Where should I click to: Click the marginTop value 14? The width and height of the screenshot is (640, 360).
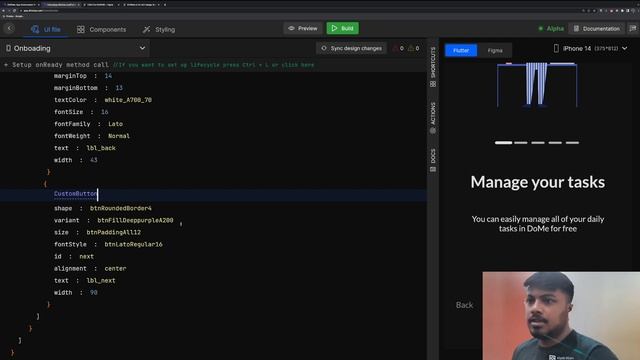point(108,76)
